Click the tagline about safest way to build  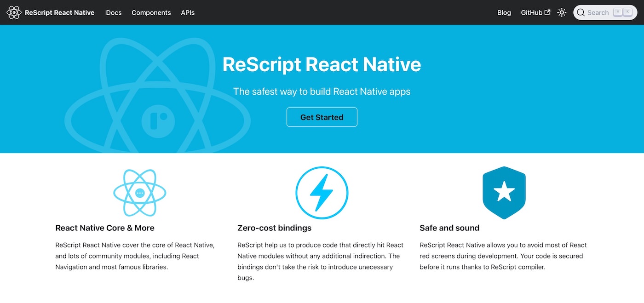[322, 91]
